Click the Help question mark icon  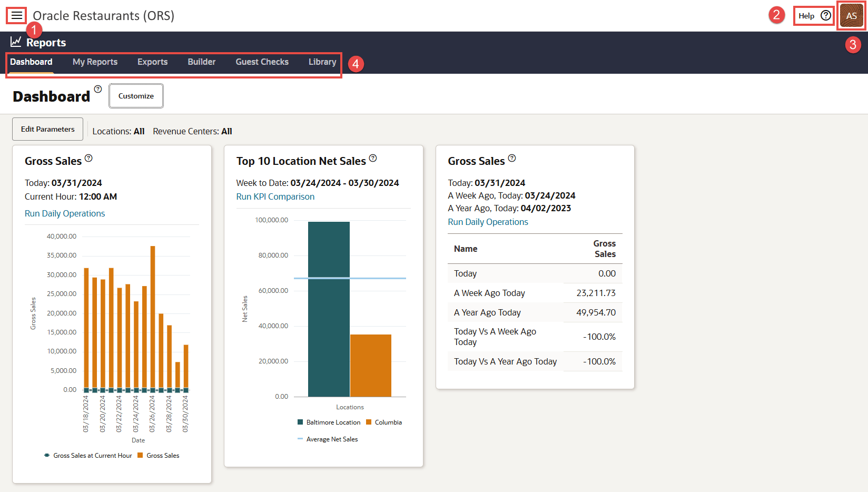tap(826, 16)
